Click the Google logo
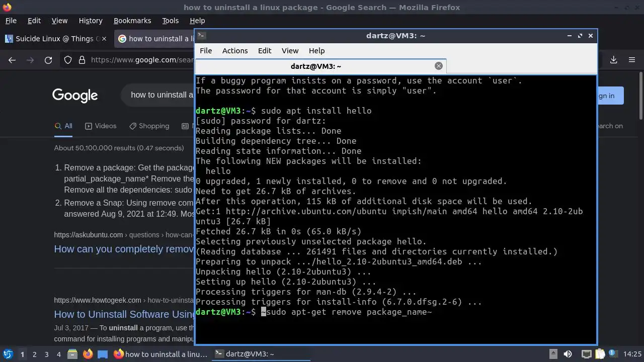644x362 pixels. (x=75, y=95)
